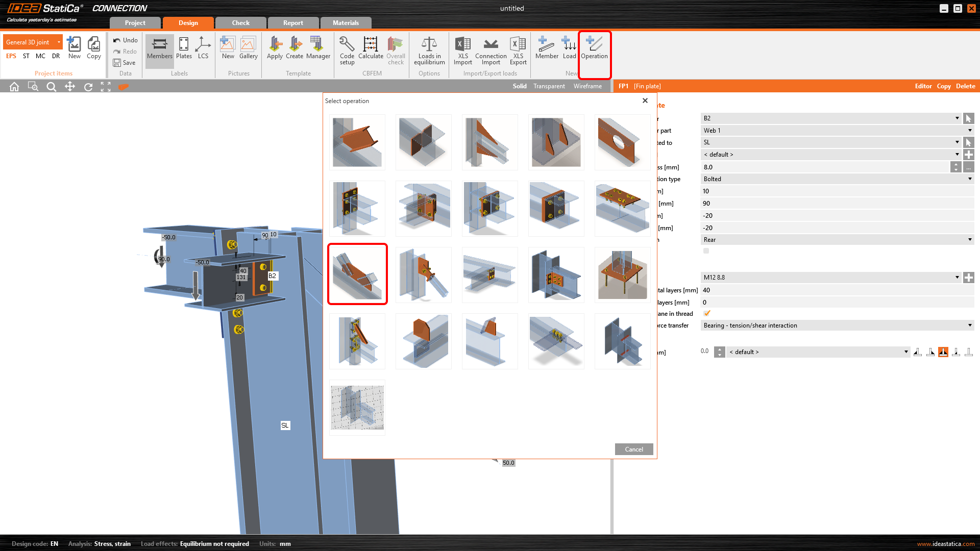Click the Plates labels icon
The width and height of the screenshot is (980, 551).
click(x=184, y=47)
